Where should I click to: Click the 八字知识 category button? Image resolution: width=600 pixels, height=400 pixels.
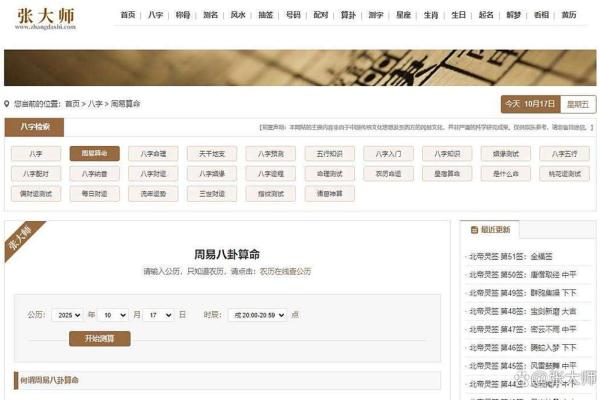coord(447,154)
